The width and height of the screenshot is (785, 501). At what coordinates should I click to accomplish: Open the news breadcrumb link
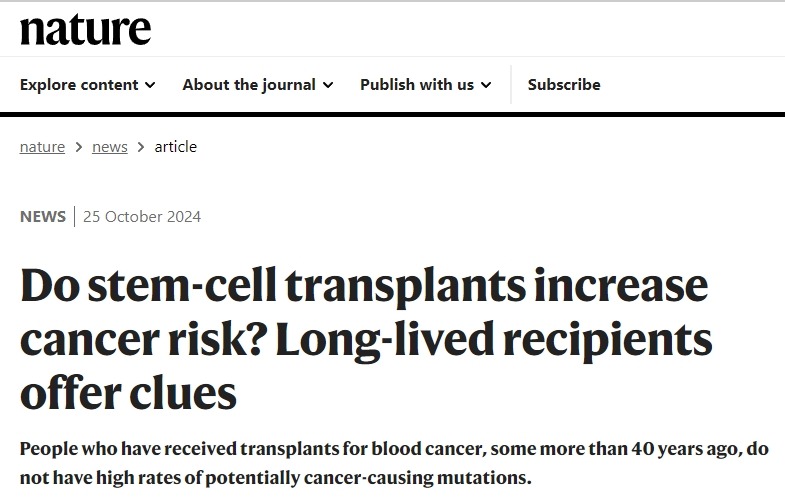110,147
